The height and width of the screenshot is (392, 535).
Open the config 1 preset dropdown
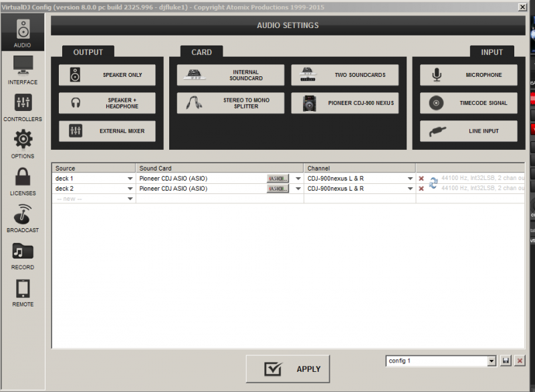492,361
